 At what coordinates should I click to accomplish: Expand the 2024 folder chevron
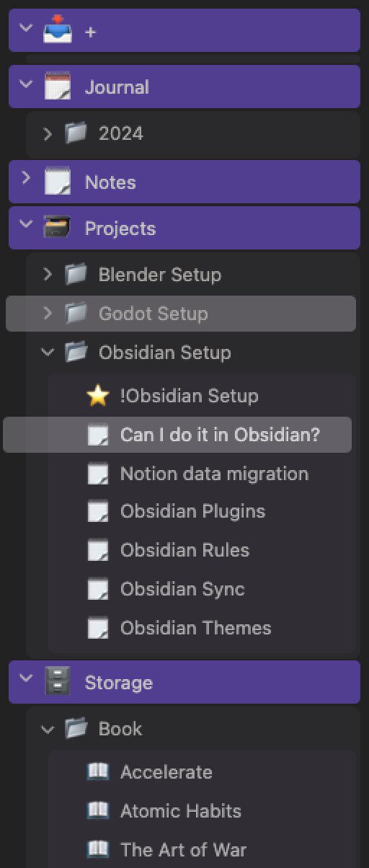48,133
